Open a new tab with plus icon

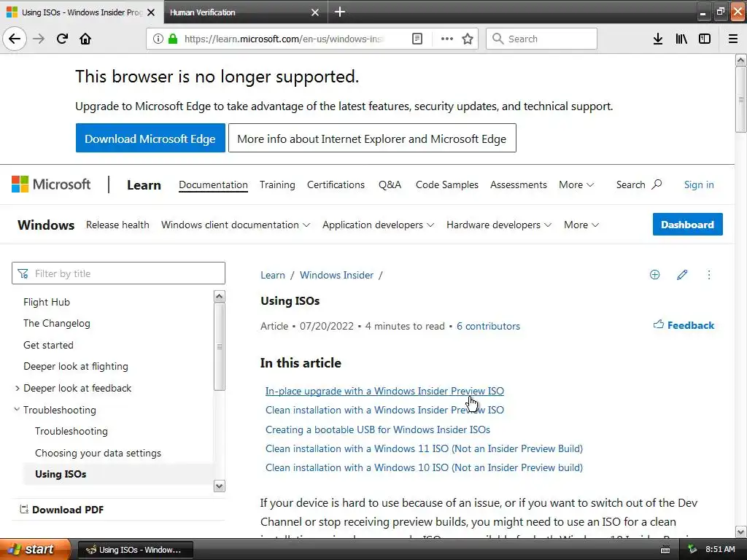point(340,12)
